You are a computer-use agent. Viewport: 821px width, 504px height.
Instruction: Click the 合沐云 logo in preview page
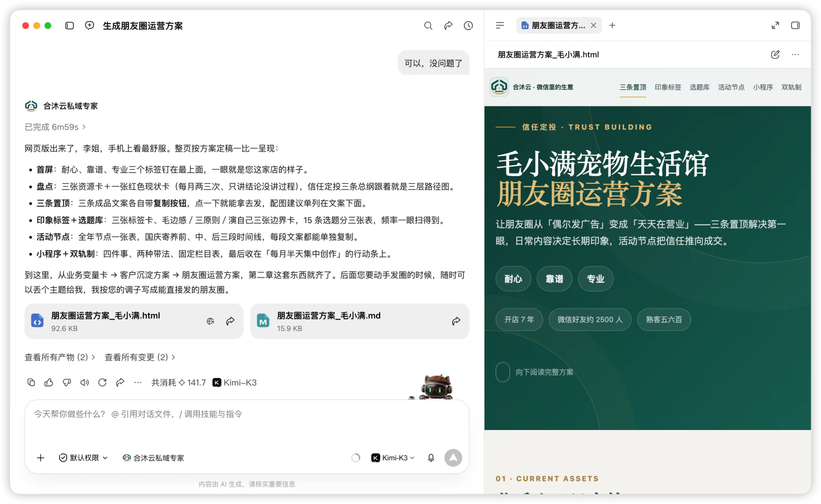point(499,87)
